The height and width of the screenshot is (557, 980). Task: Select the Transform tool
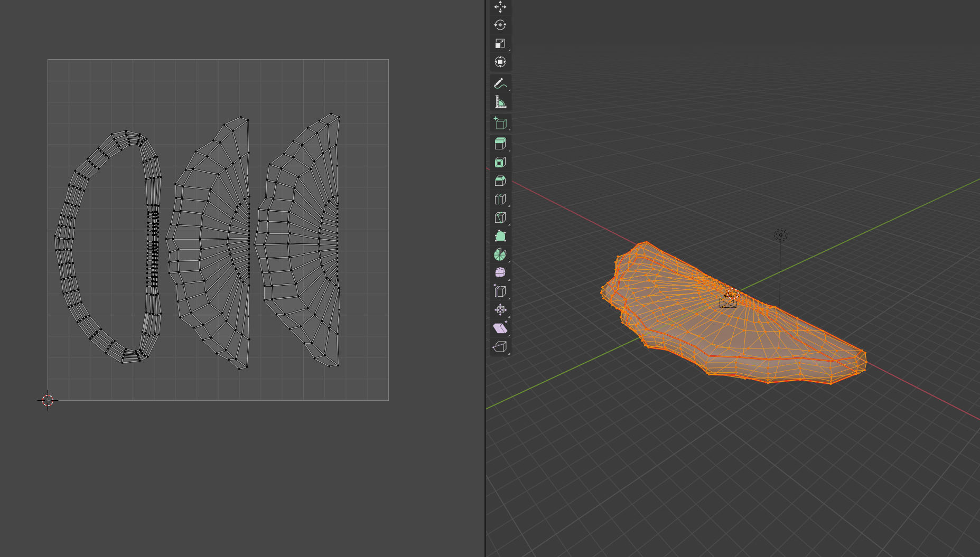[x=500, y=62]
